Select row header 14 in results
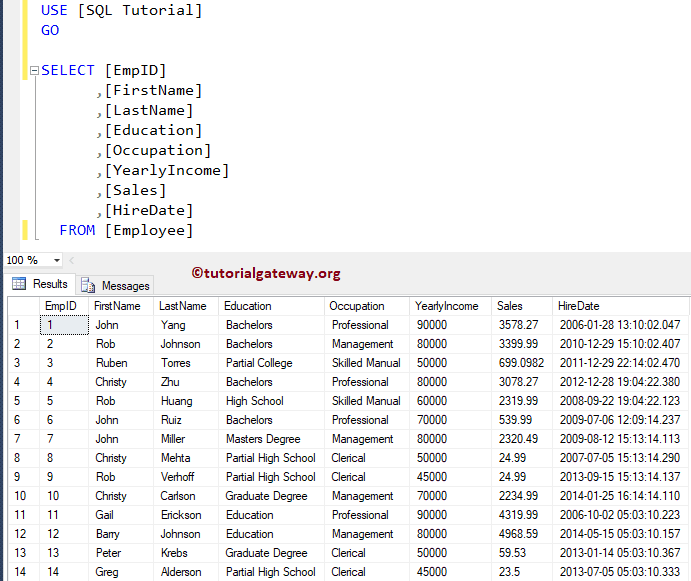The height and width of the screenshot is (581, 691). [24, 572]
